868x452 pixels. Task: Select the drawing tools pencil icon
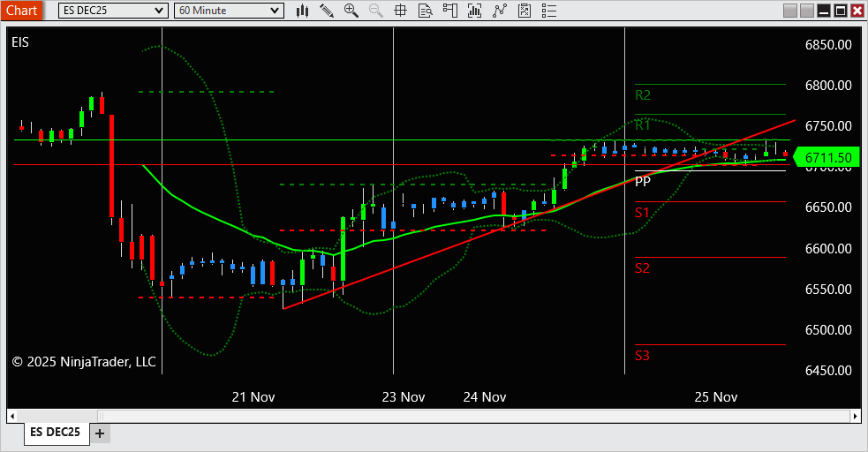pyautogui.click(x=327, y=11)
